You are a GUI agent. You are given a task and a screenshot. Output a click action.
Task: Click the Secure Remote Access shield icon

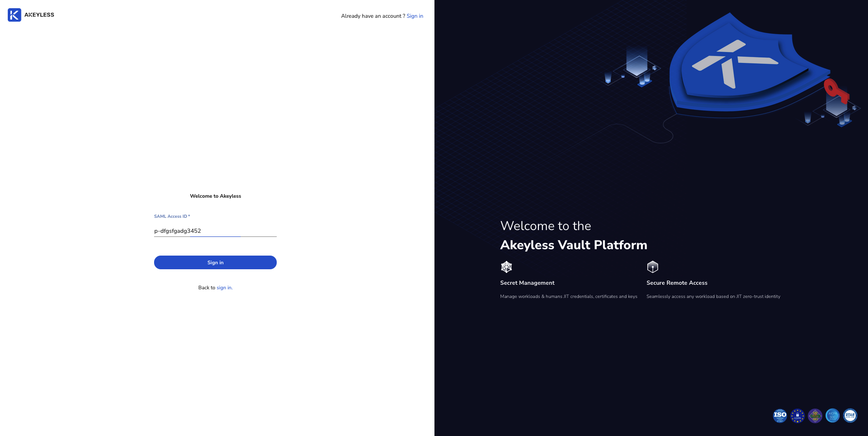pyautogui.click(x=653, y=267)
